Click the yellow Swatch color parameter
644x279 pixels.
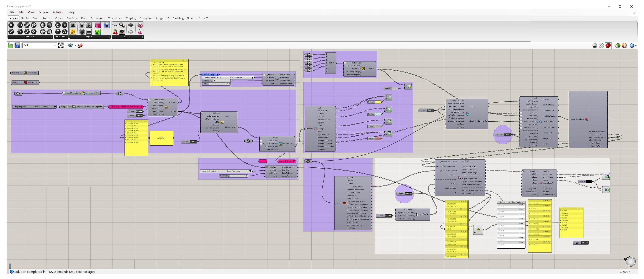[378, 102]
